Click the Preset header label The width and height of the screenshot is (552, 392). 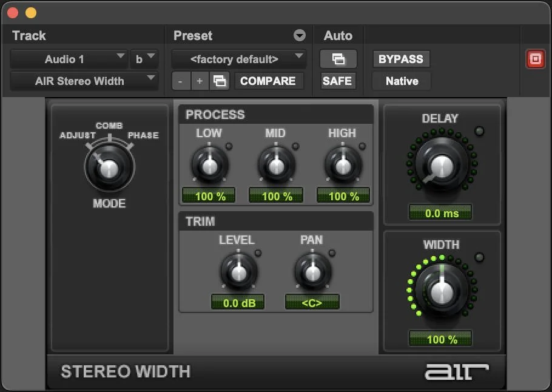pos(193,35)
